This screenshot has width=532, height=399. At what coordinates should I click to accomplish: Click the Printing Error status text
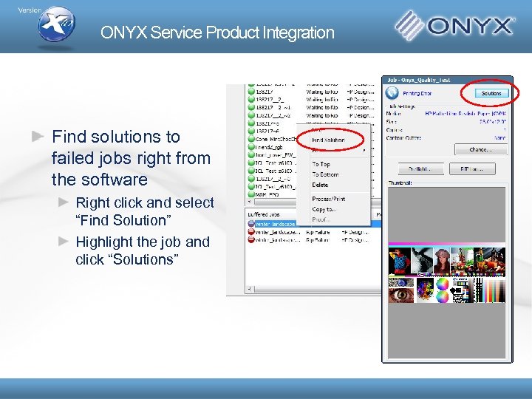417,93
